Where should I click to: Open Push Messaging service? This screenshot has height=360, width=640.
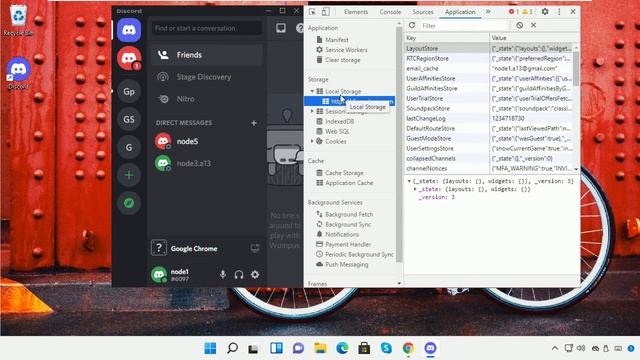(346, 264)
